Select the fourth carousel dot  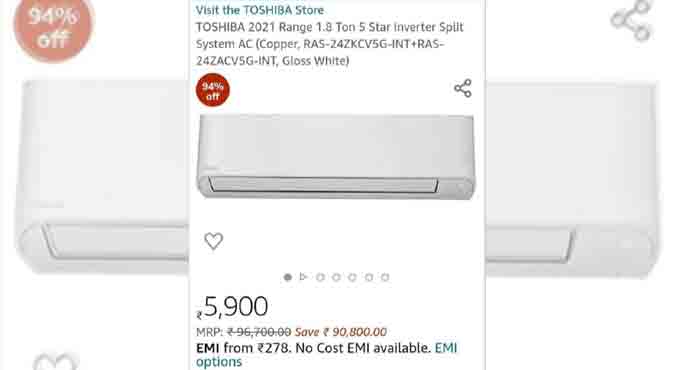click(336, 277)
